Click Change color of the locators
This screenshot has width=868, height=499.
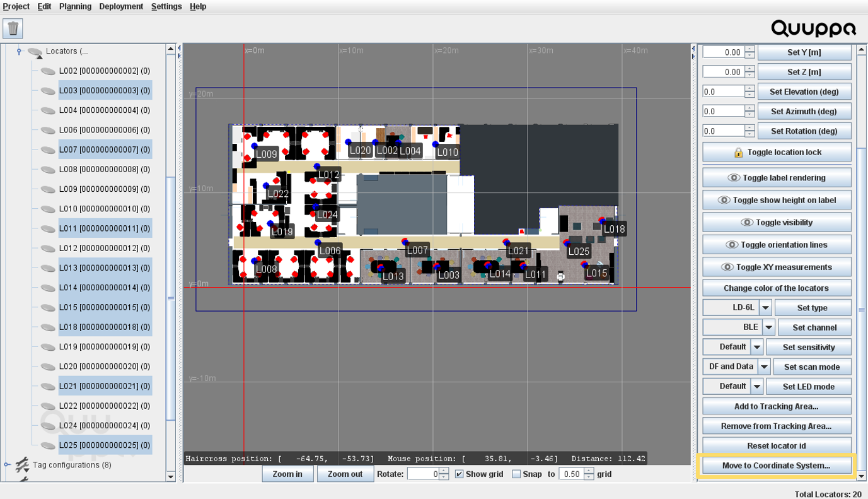point(777,288)
